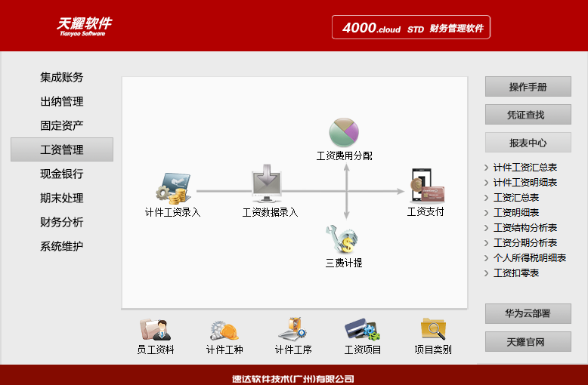This screenshot has width=588, height=385.
Task: Open the 计件工资明细表 report link
Action: point(525,183)
